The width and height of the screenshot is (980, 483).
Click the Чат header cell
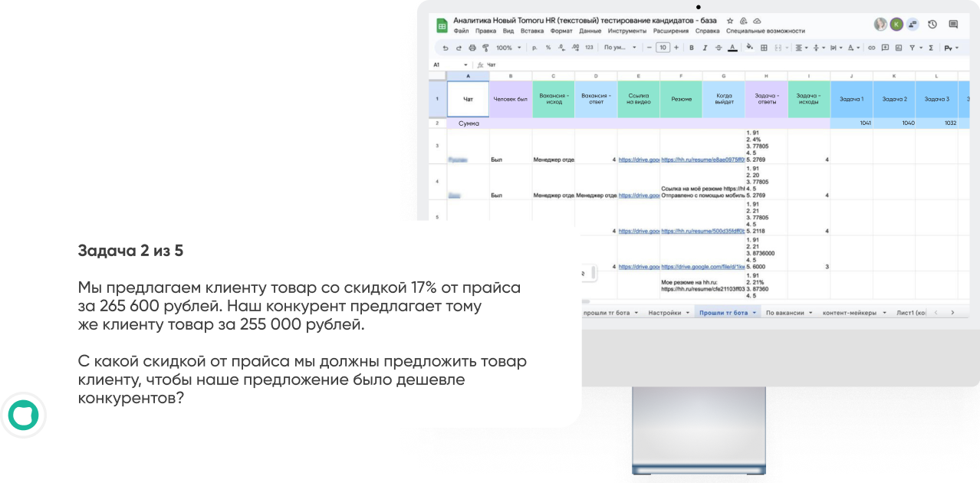click(x=468, y=99)
